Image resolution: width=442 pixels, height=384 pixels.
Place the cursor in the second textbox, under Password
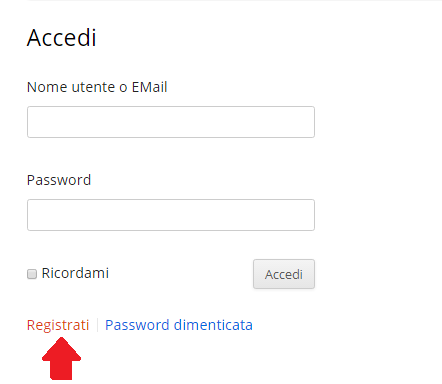171,215
